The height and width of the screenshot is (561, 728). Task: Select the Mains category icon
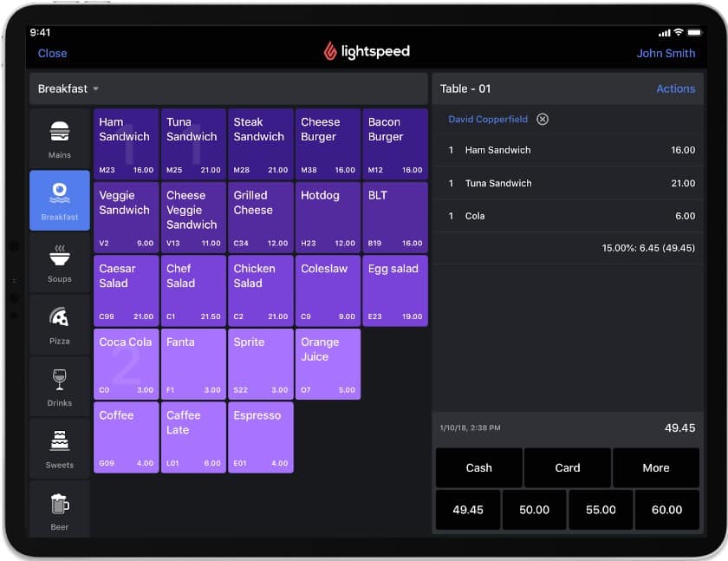[x=59, y=137]
